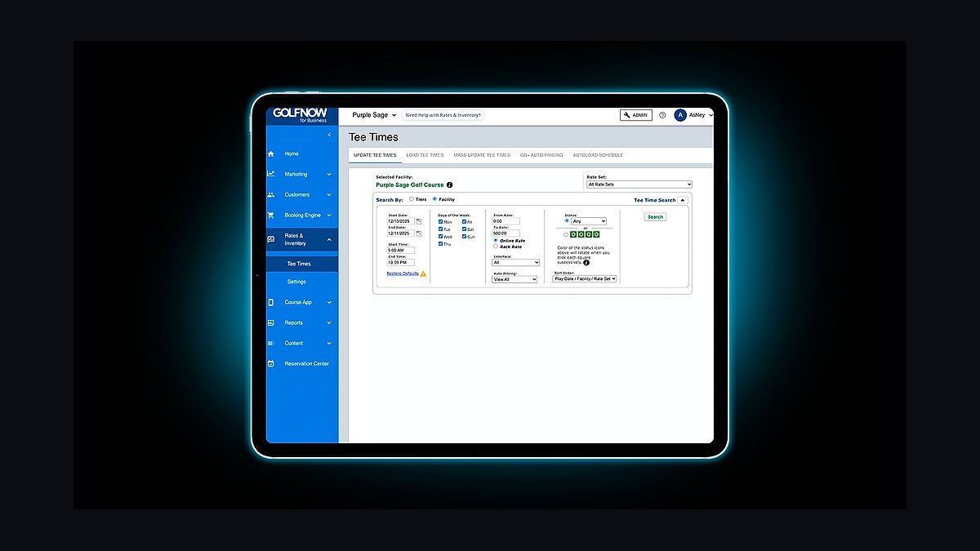Open the Start Date calendar picker

tap(419, 221)
